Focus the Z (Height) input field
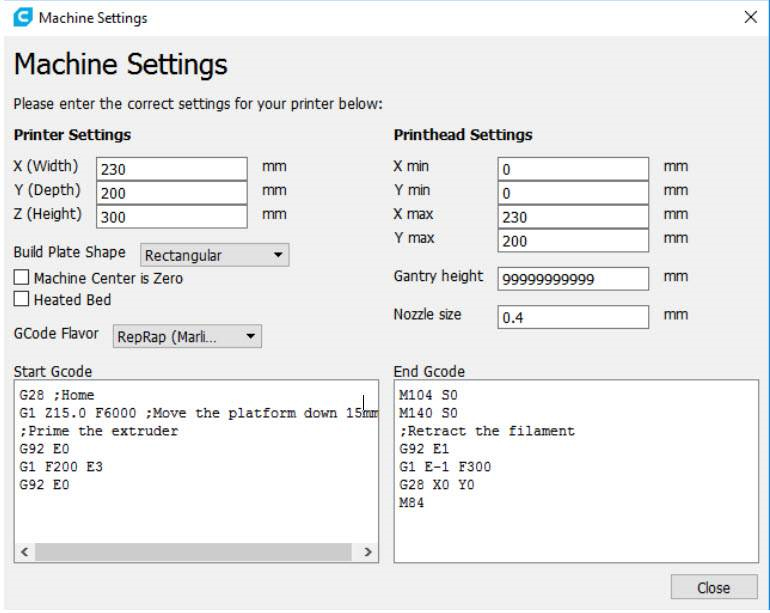Image resolution: width=770 pixels, height=613 pixels. [171, 217]
